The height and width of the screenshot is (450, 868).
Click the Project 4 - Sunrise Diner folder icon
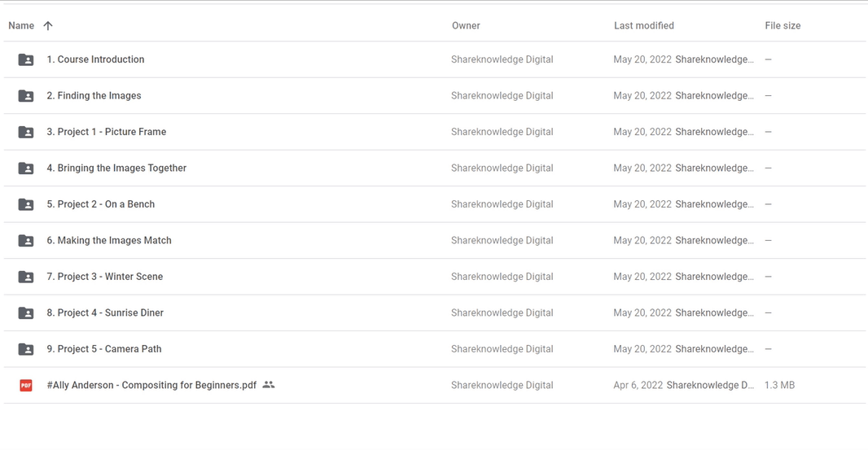(26, 313)
